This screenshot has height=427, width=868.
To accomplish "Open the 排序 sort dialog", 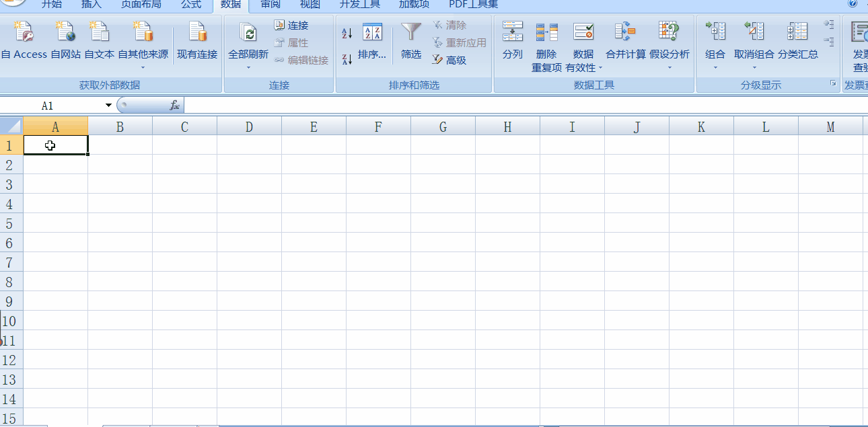I will click(372, 42).
